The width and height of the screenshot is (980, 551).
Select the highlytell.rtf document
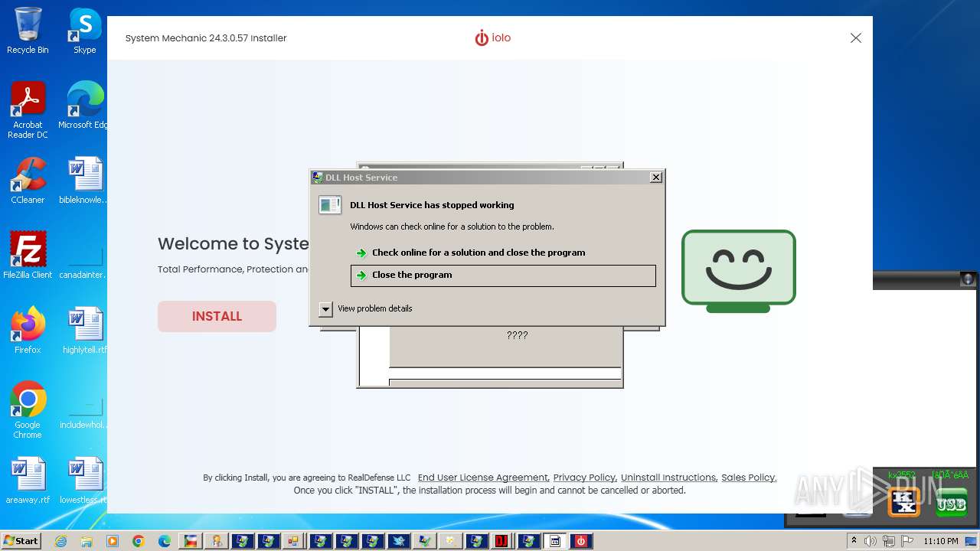tap(84, 331)
